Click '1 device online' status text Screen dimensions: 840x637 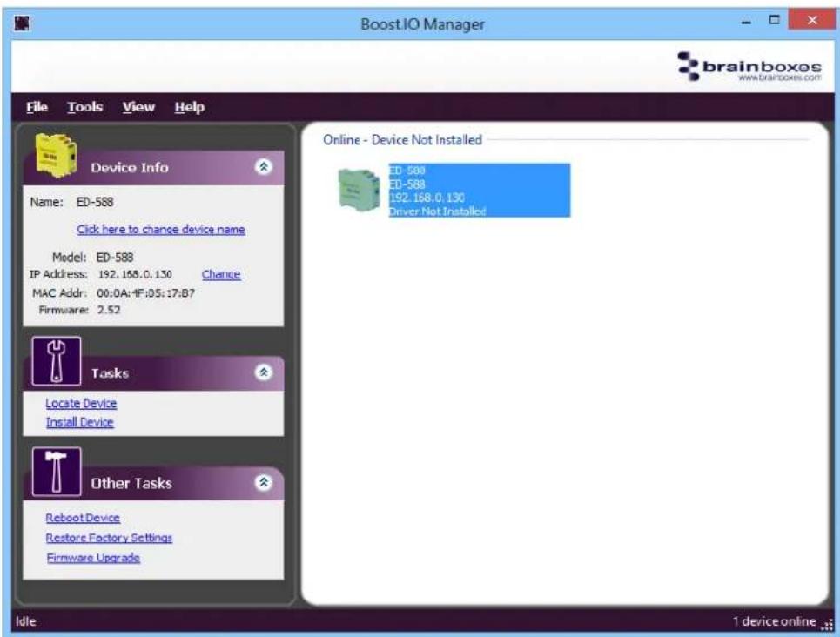[x=775, y=621]
